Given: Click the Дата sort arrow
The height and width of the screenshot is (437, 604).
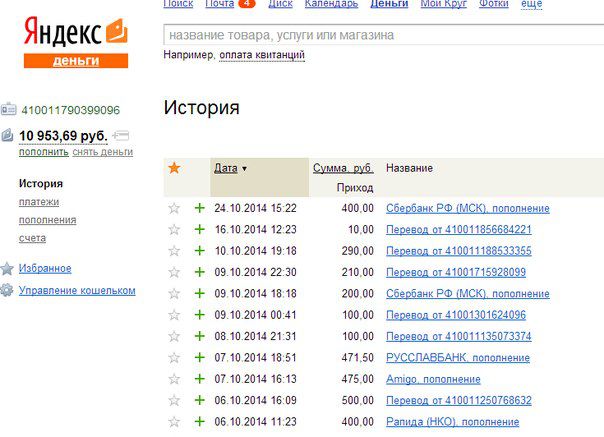Looking at the screenshot, I should click(244, 169).
